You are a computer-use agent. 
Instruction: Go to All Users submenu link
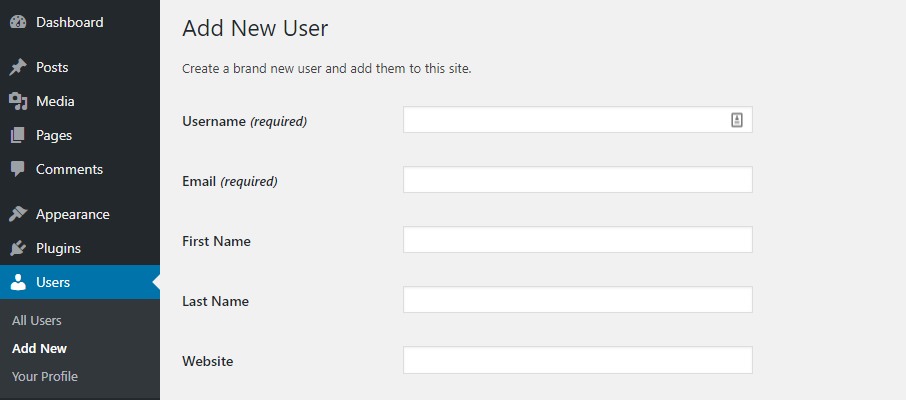point(36,320)
